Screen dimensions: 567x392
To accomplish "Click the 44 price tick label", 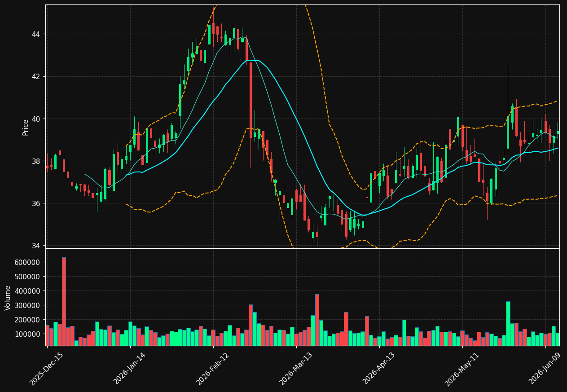I will coord(36,35).
